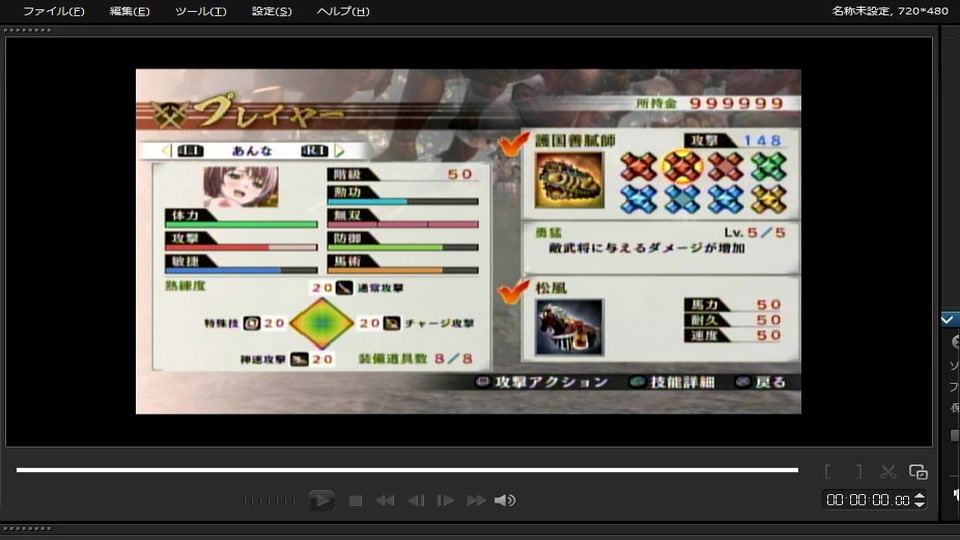The height and width of the screenshot is (540, 960).
Task: Decrease the timecode with the down arrow
Action: point(919,504)
